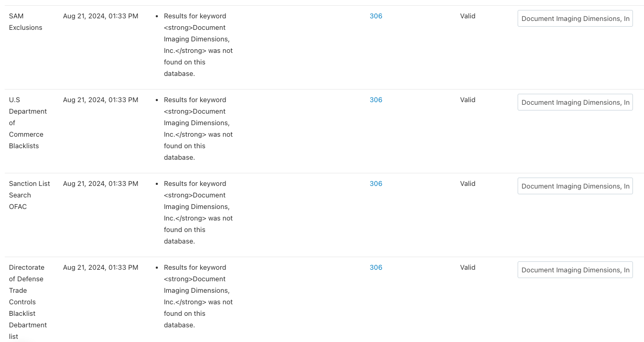This screenshot has height=342, width=644.
Task: Open the 306 link in SAM Exclusions row
Action: [376, 16]
